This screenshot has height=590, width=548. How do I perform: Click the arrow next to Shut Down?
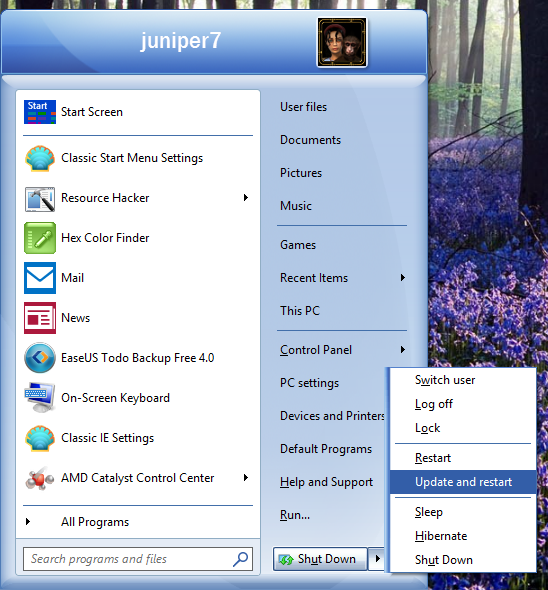(377, 559)
